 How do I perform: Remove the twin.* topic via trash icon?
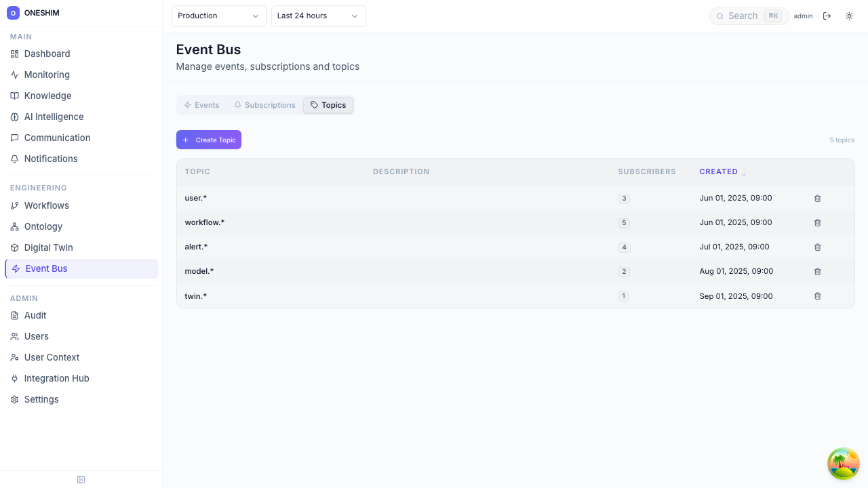[817, 296]
